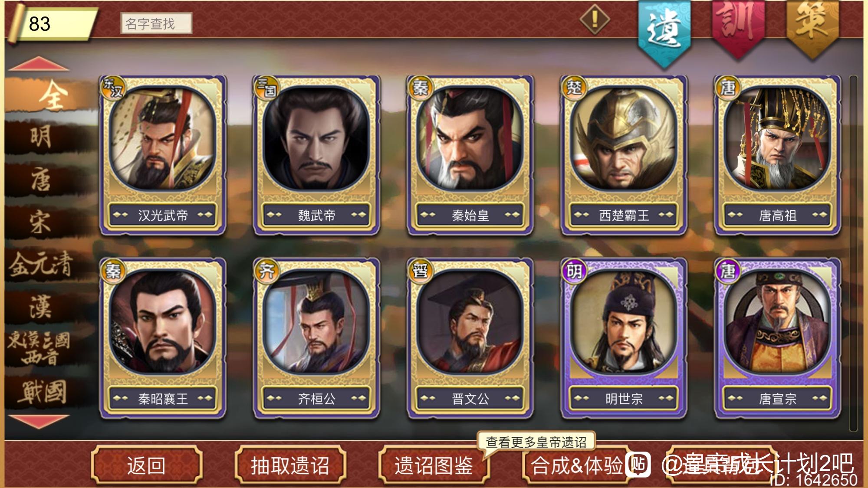This screenshot has height=488, width=868.
Task: Select the 秦始皇 emperor card
Action: pyautogui.click(x=470, y=155)
